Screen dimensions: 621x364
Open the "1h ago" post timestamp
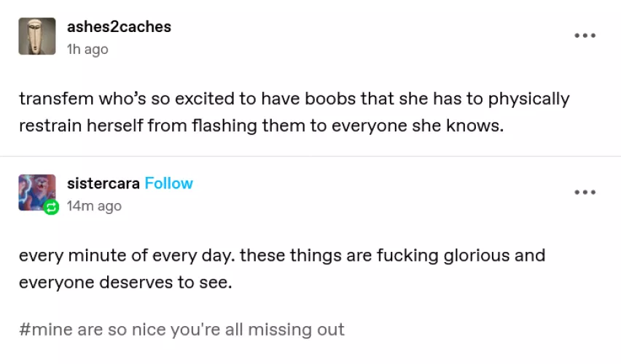coord(87,50)
